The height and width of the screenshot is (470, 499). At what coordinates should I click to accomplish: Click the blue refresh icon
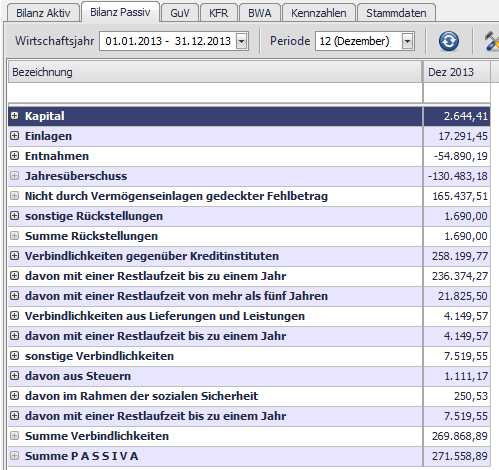click(449, 41)
